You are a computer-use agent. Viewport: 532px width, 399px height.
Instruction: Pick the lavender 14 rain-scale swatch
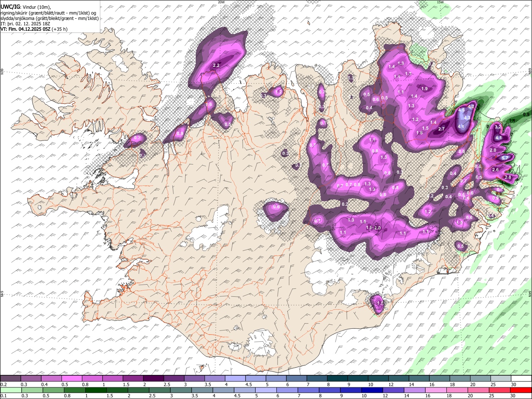point(414,390)
